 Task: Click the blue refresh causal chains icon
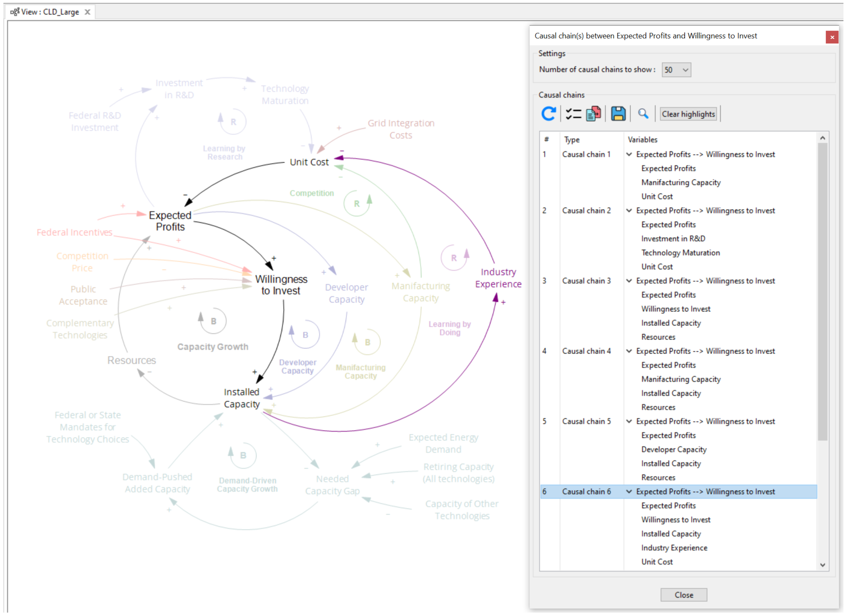tap(548, 114)
